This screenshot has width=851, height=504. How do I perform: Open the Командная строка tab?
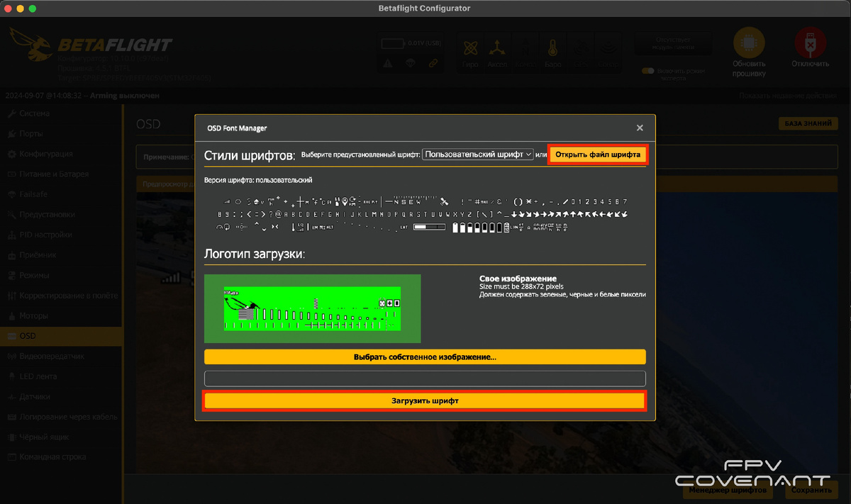(61, 457)
